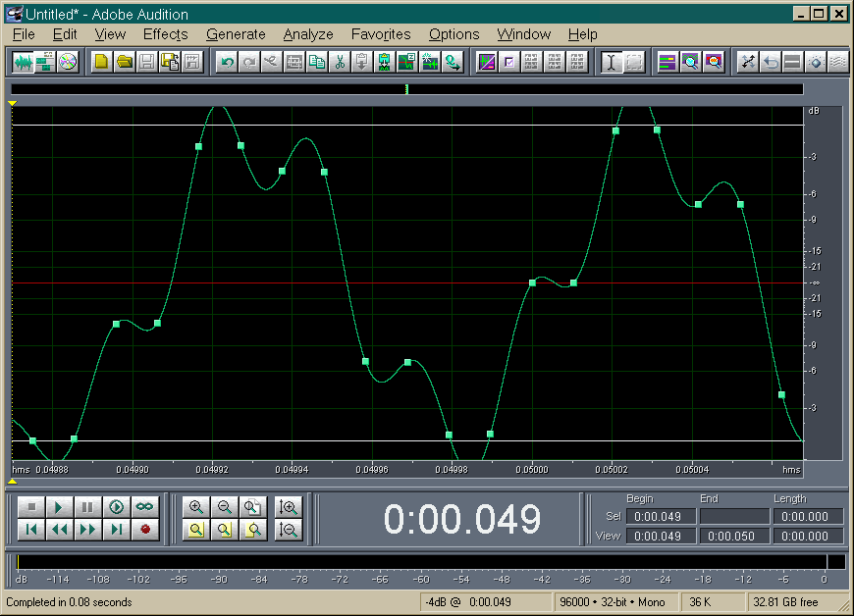
Task: Click the Rewind button
Action: point(59,530)
